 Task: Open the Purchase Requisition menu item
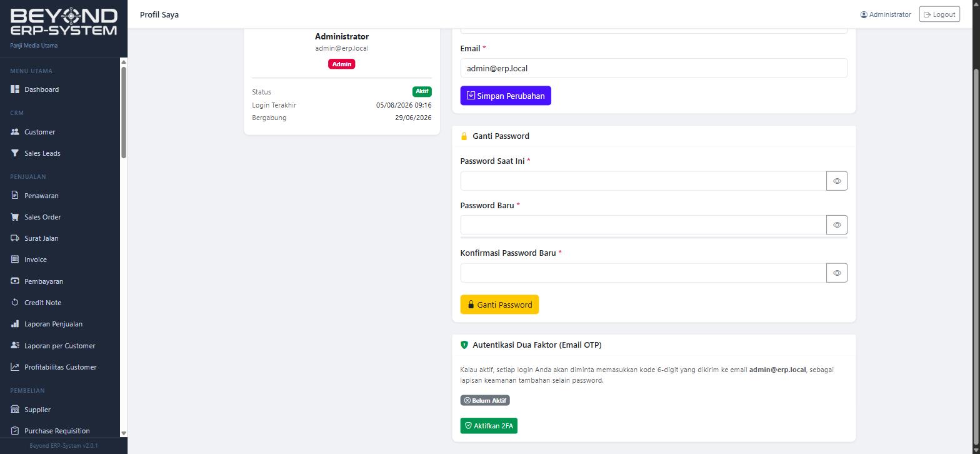60,431
